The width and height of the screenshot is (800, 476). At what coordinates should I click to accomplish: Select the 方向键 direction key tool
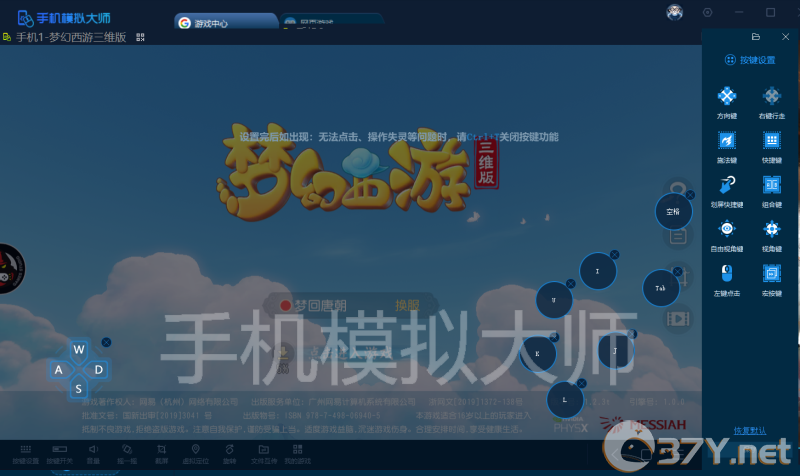click(x=727, y=103)
